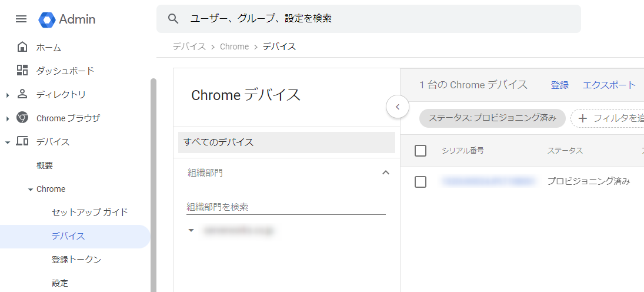
Task: Open セットアップ ガイド in the sidebar
Action: (x=90, y=213)
